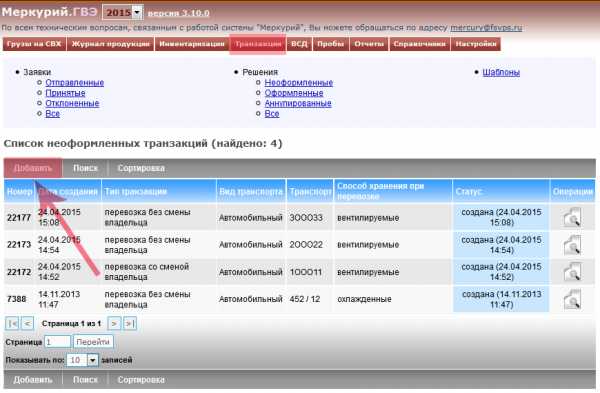Image resolution: width=600 pixels, height=393 pixels.
Task: Open the year 2015 dropdown
Action: pos(137,13)
